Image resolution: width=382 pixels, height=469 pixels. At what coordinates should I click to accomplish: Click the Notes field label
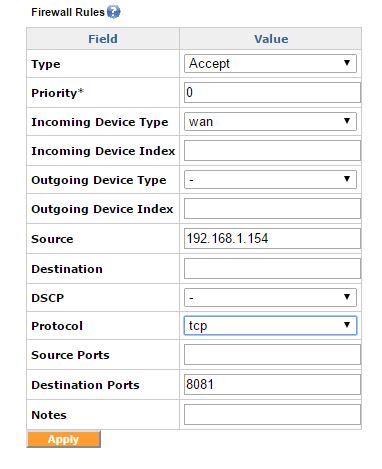[x=49, y=415]
